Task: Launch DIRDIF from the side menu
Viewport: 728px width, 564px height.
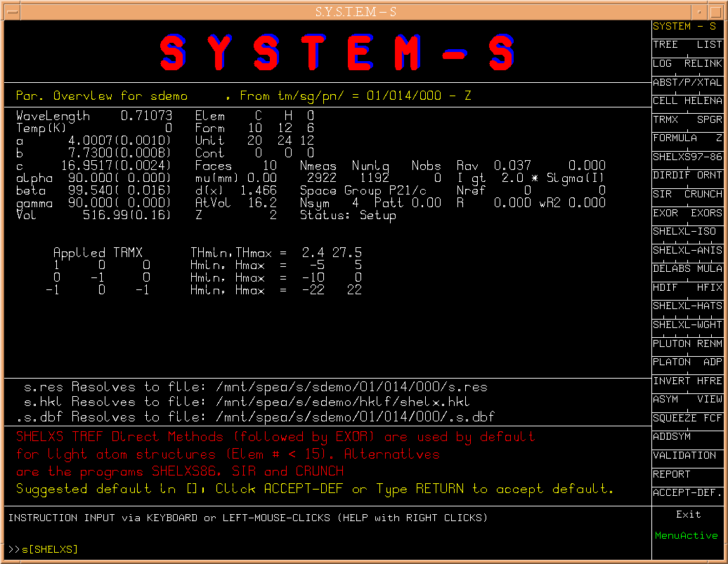Action: [x=671, y=176]
